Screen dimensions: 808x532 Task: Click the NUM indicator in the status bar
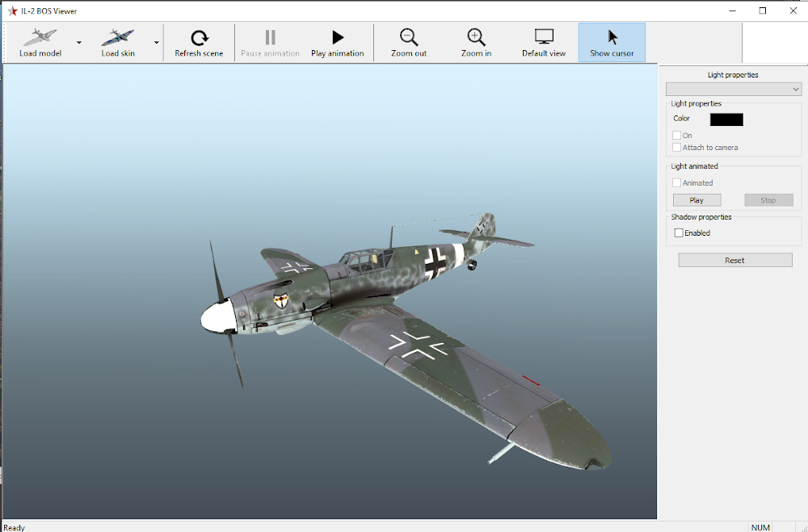[760, 526]
